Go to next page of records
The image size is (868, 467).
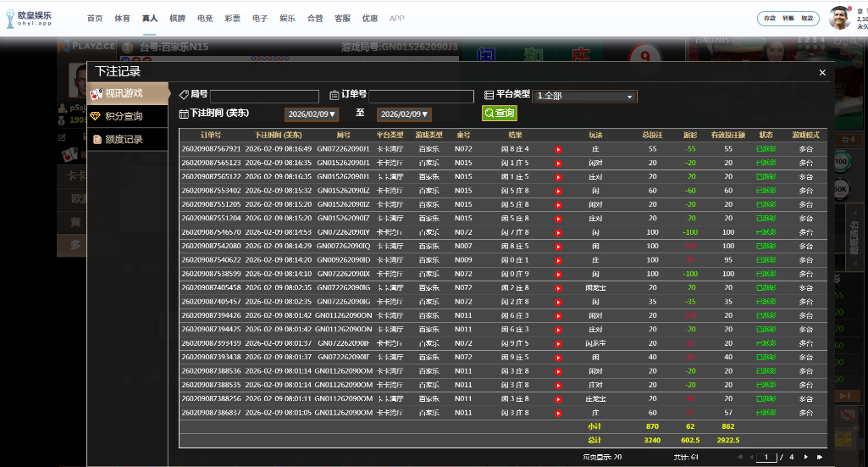(807, 457)
